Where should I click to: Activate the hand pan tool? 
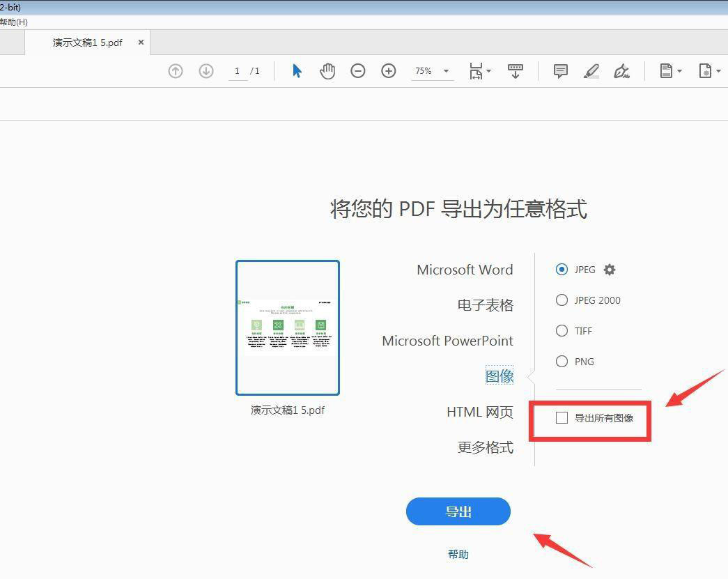[327, 71]
